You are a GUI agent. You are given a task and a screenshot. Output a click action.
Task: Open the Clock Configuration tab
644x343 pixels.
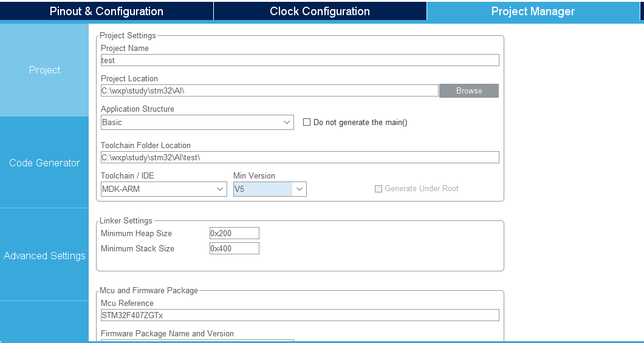(x=320, y=11)
